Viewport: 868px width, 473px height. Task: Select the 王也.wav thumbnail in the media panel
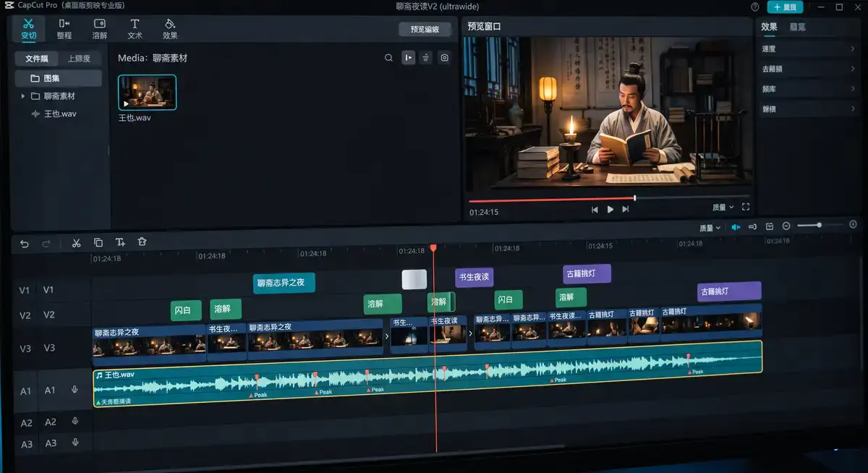[147, 92]
